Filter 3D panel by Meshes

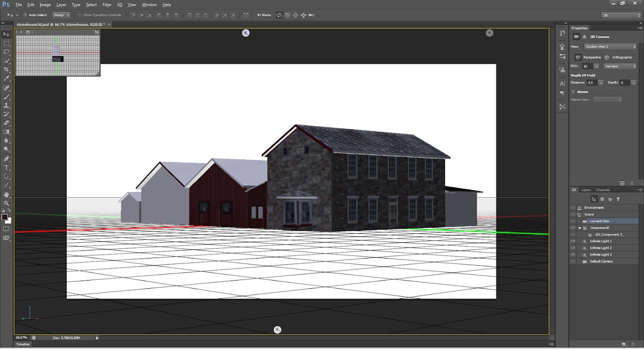[602, 199]
